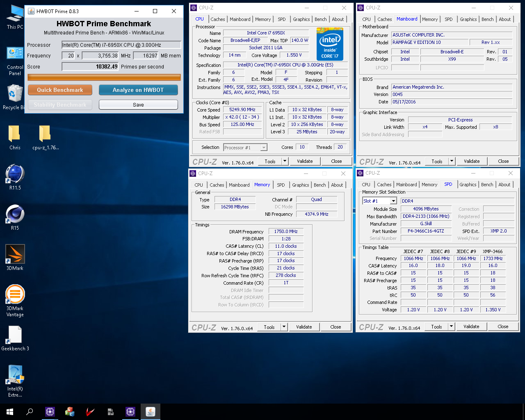Click the orange HWBOT Prime progress bar
525x420 pixels.
click(x=104, y=77)
